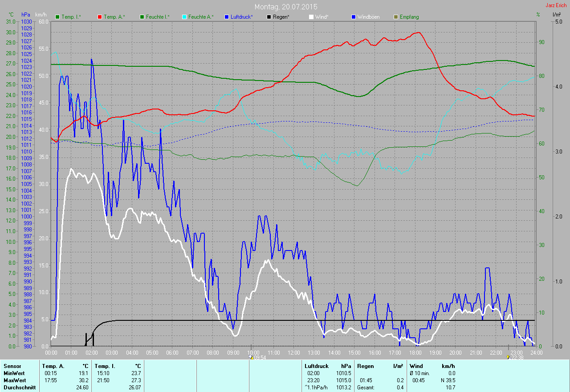570x392 pixels.
Task: Click the olive Empfang legend square
Action: point(395,17)
